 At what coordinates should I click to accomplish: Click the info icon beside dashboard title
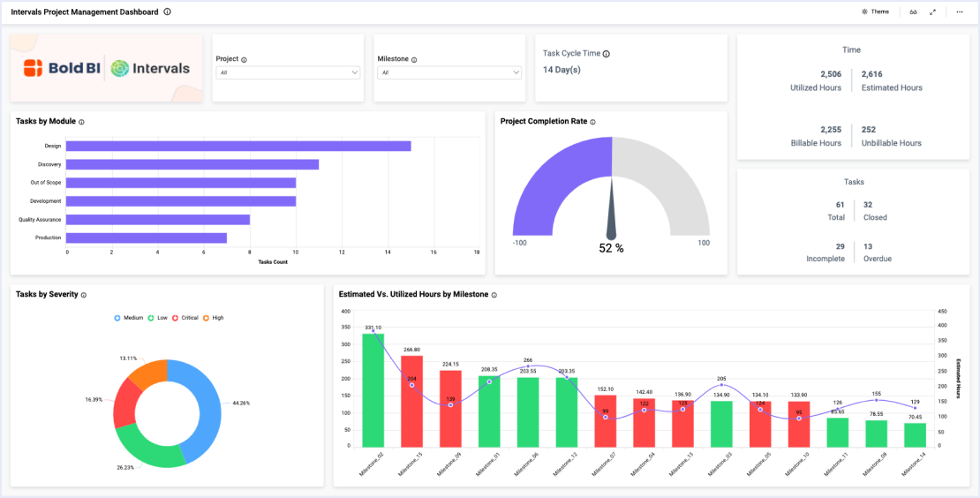pos(168,12)
